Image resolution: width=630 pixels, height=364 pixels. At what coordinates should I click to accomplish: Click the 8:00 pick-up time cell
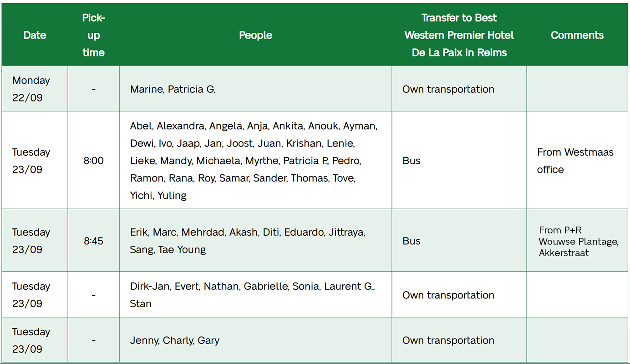click(x=93, y=161)
